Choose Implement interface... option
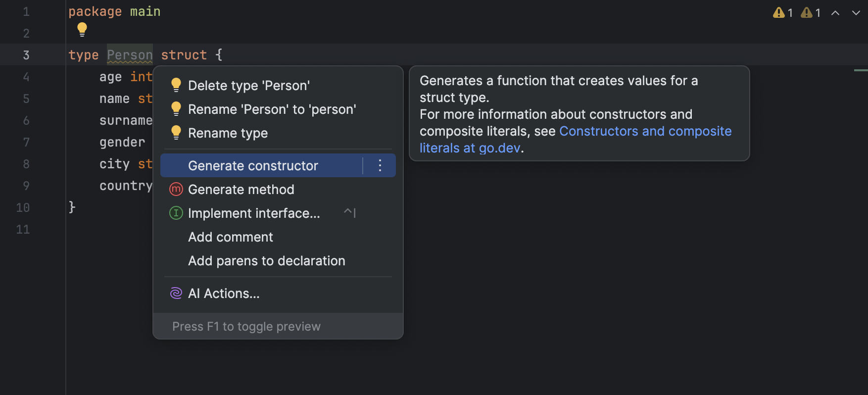Image resolution: width=868 pixels, height=395 pixels. pyautogui.click(x=254, y=213)
